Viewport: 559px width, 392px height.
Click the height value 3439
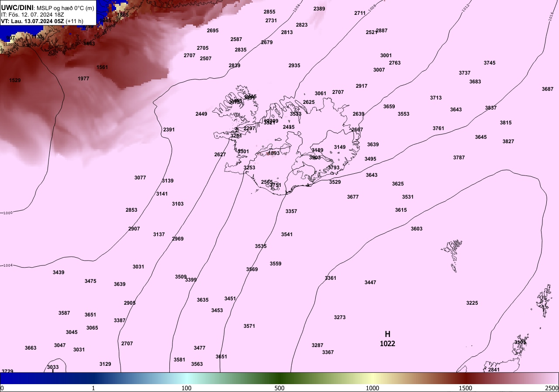point(59,272)
